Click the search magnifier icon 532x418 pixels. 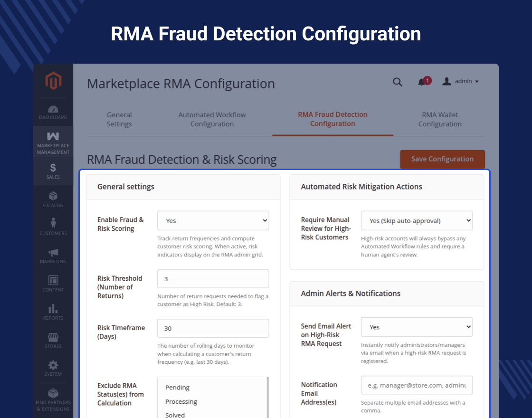pyautogui.click(x=397, y=82)
